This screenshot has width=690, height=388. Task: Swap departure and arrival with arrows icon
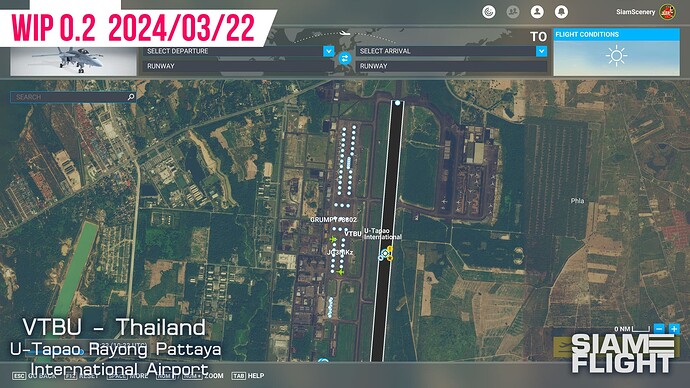click(345, 58)
